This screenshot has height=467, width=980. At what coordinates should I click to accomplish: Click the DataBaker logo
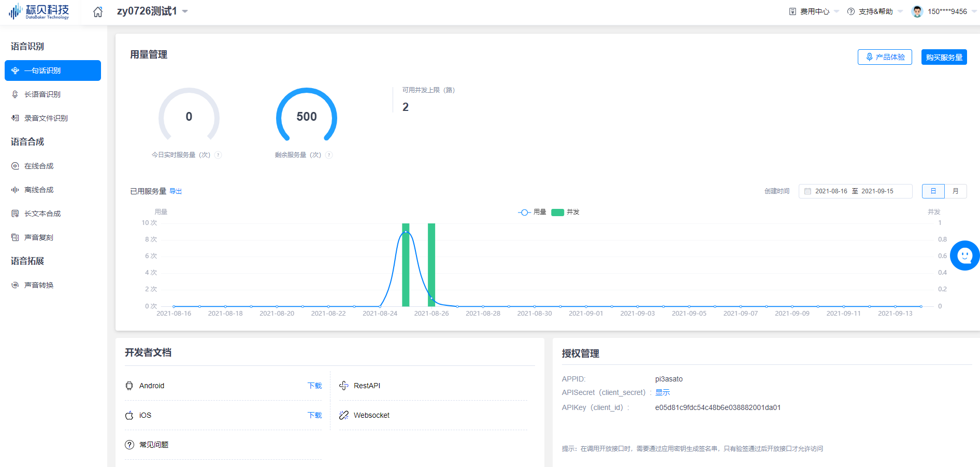[39, 11]
